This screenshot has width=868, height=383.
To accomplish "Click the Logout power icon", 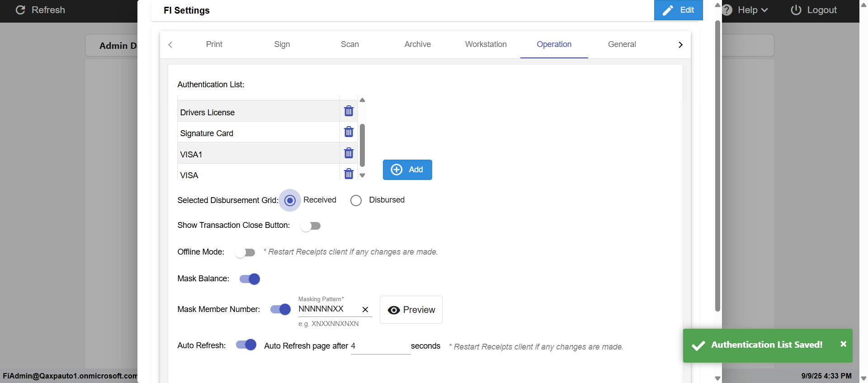I will [x=796, y=10].
